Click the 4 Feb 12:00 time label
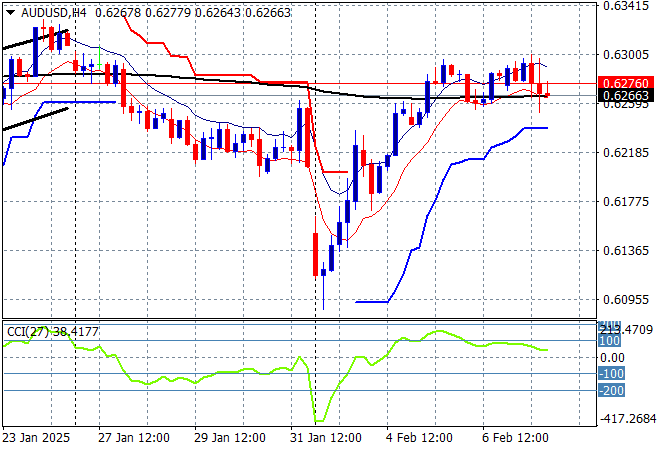 [419, 437]
